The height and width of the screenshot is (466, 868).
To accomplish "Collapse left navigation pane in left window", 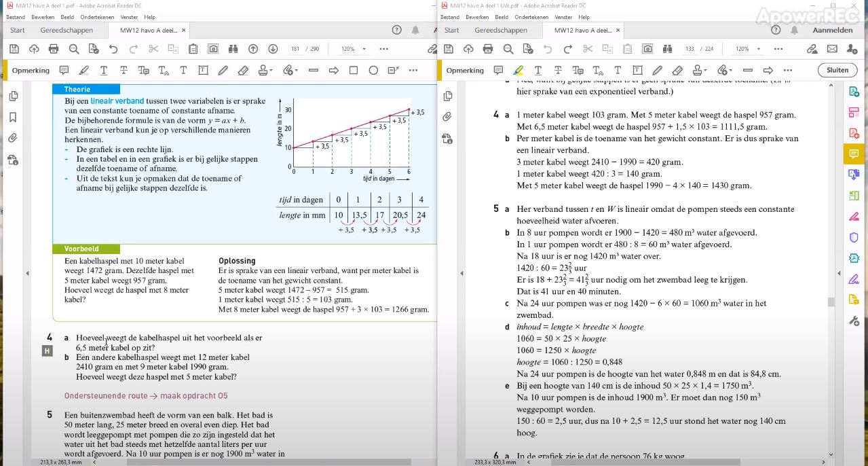I will [x=27, y=273].
